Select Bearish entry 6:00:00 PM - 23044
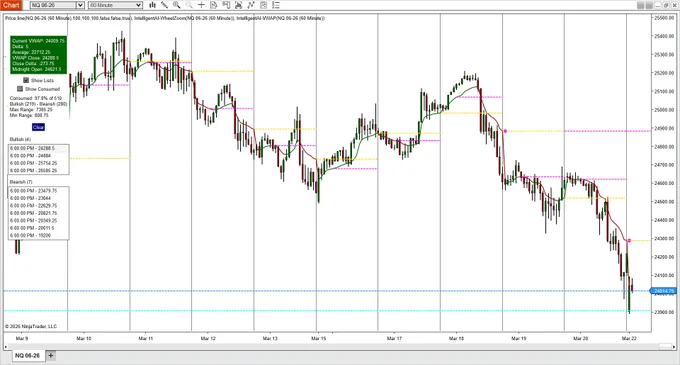This screenshot has height=365, width=680. [39, 198]
